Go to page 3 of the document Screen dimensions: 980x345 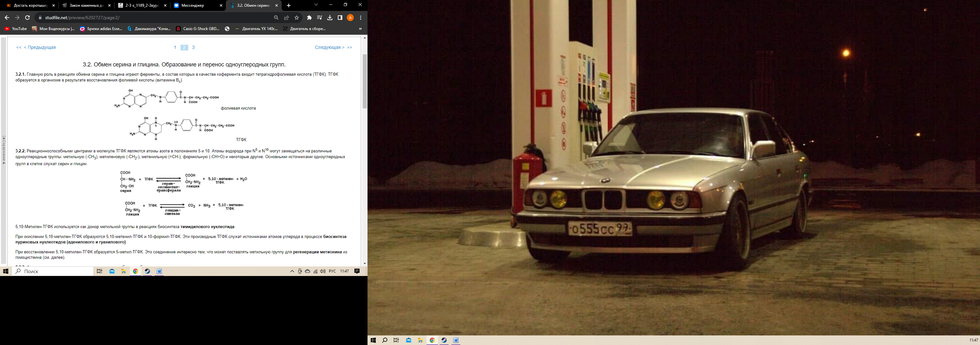[193, 47]
